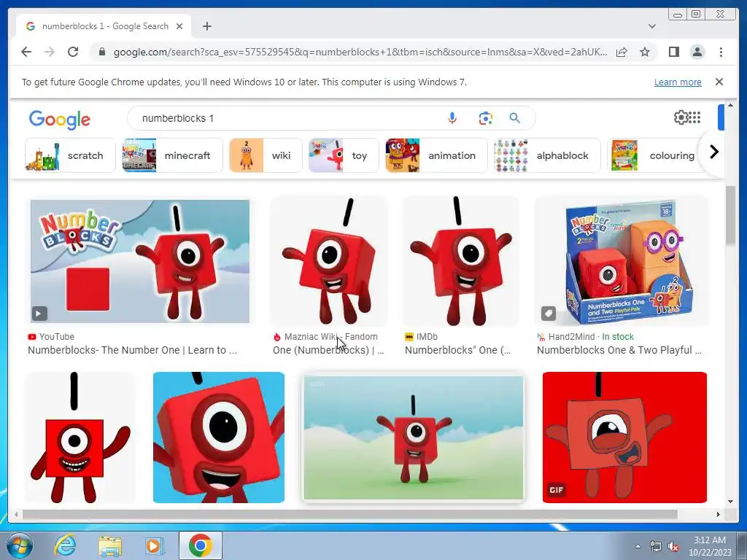Click the vertical page scrollbar thumb
Screen dimensions: 747x560
tap(730, 216)
